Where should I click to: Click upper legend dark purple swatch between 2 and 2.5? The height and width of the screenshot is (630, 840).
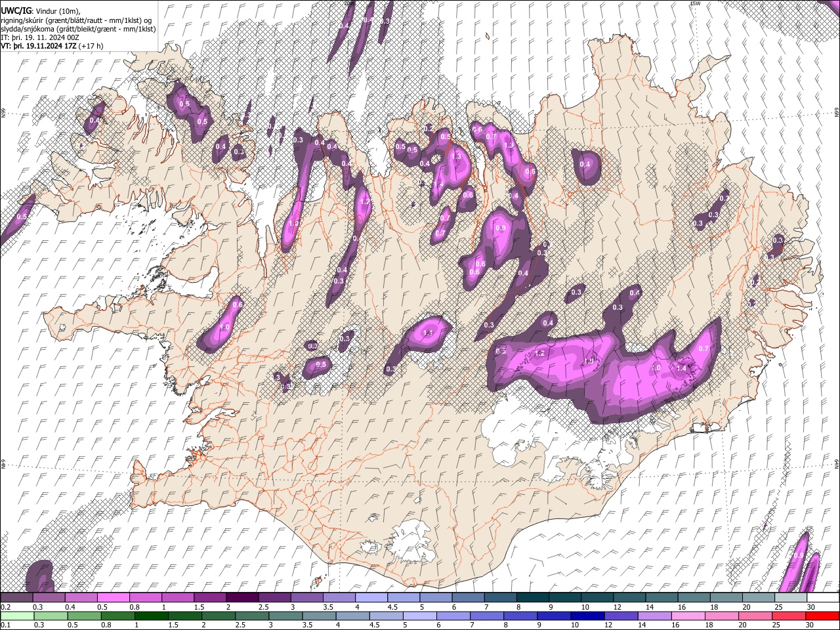(241, 597)
